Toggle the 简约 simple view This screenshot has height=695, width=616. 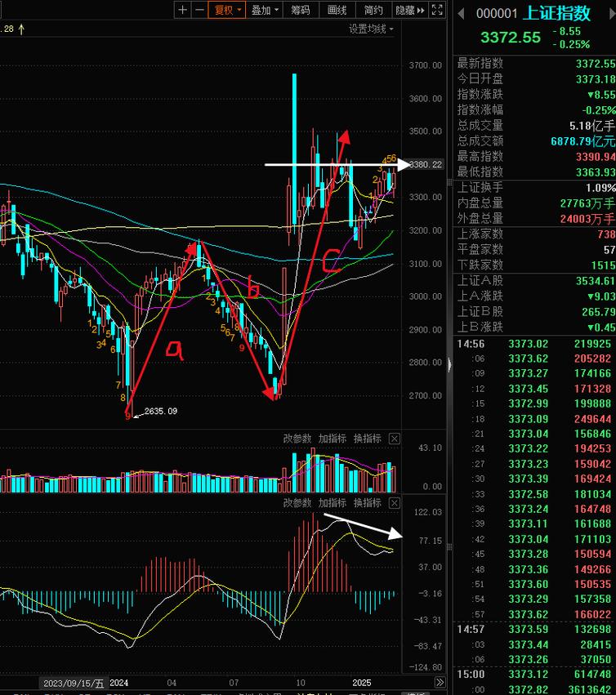coord(373,10)
